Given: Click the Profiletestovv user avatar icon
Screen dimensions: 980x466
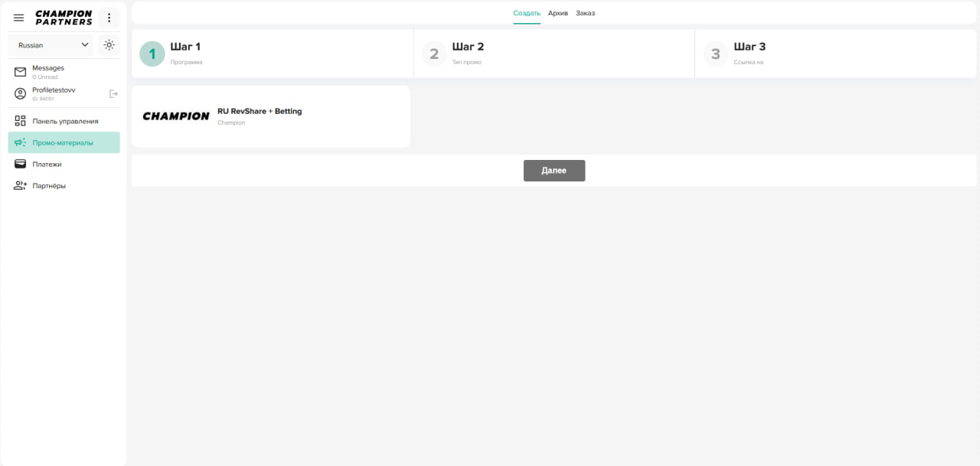Looking at the screenshot, I should tap(21, 93).
